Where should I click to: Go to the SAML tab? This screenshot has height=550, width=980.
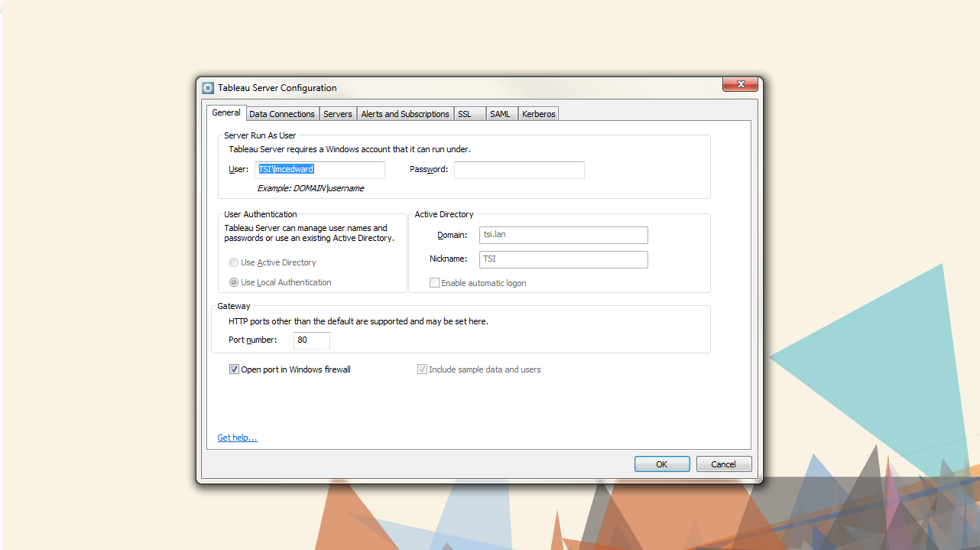point(500,114)
